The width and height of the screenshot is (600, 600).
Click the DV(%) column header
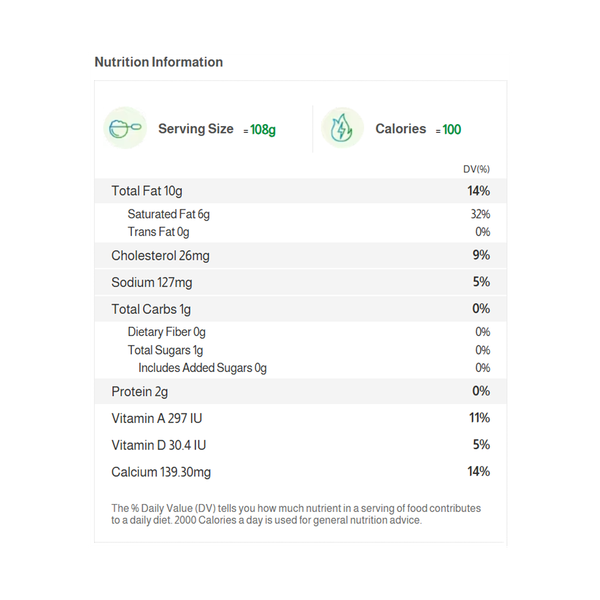[476, 169]
